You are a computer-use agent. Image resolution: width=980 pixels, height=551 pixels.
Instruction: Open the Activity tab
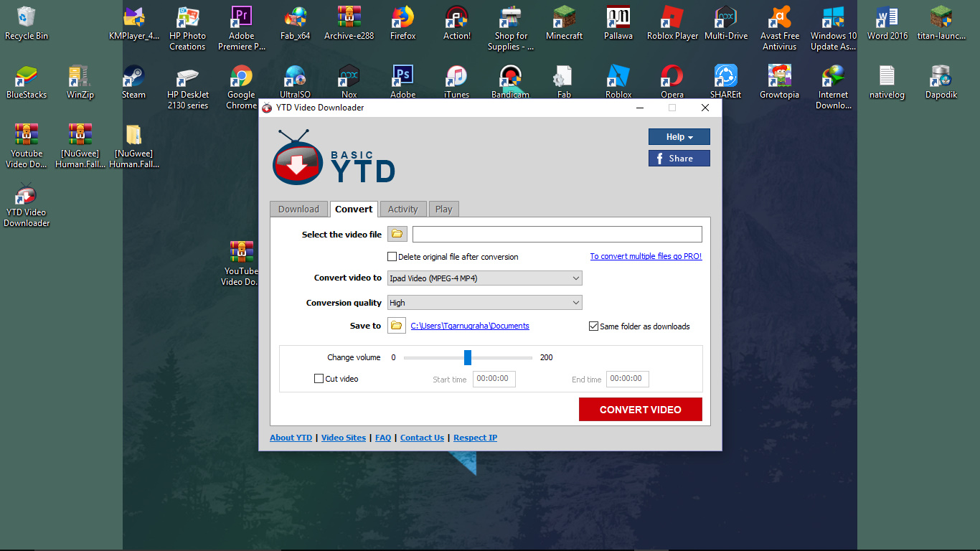[402, 209]
